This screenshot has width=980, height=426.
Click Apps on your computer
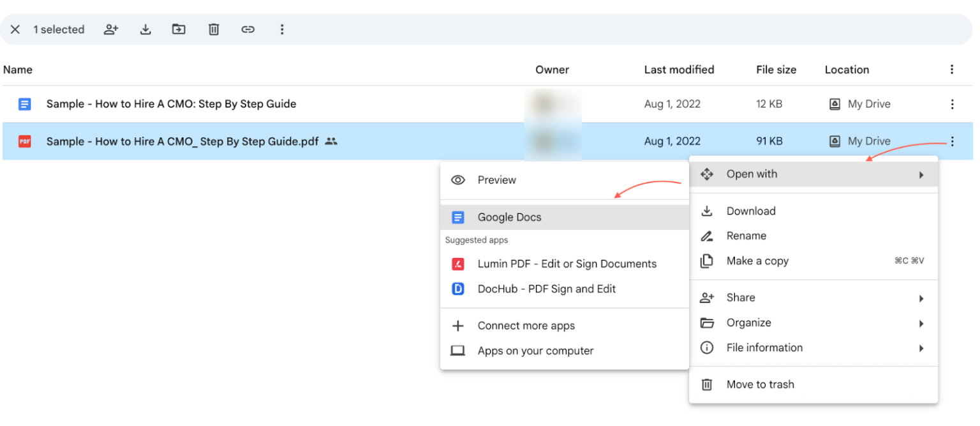[535, 351]
